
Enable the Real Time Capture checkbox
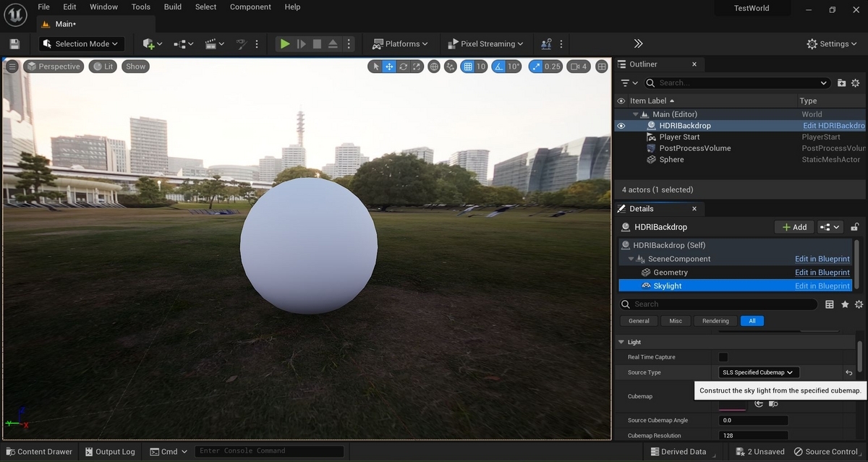click(x=723, y=357)
